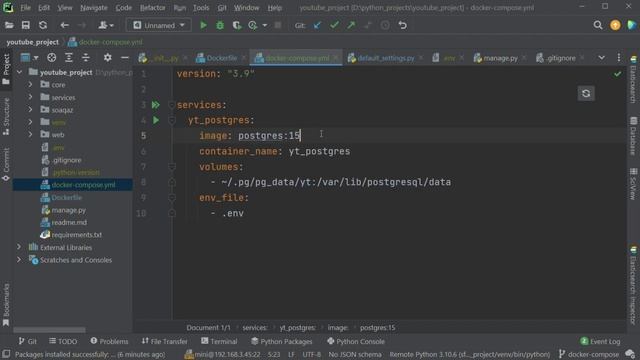Image resolution: width=640 pixels, height=360 pixels.
Task: Open the Terminal tool window
Action: pyautogui.click(x=219, y=342)
